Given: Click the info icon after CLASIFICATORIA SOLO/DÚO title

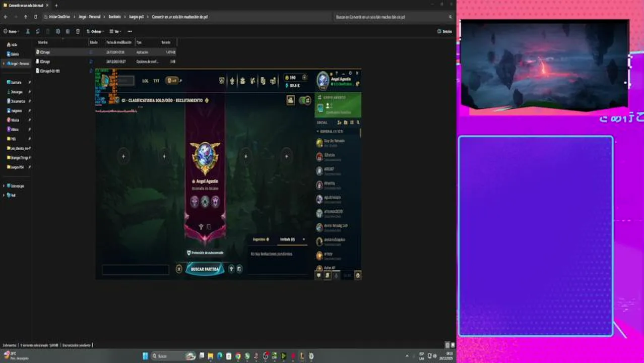Looking at the screenshot, I should [x=207, y=100].
